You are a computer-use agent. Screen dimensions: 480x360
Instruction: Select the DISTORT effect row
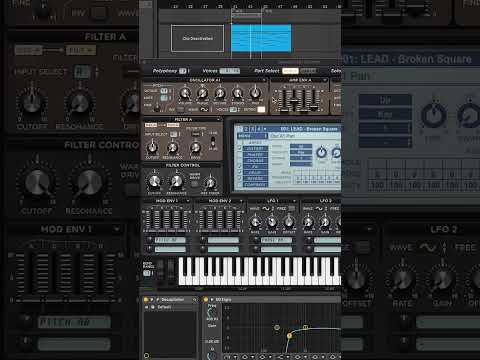(x=255, y=149)
